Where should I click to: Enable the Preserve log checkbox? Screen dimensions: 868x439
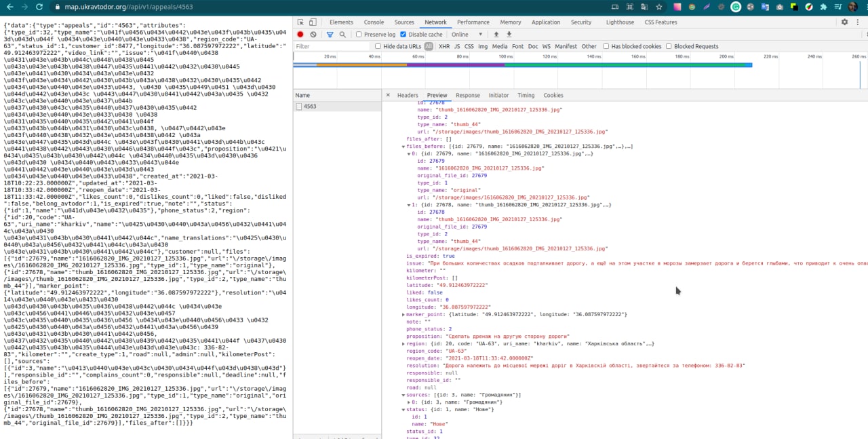pos(360,35)
